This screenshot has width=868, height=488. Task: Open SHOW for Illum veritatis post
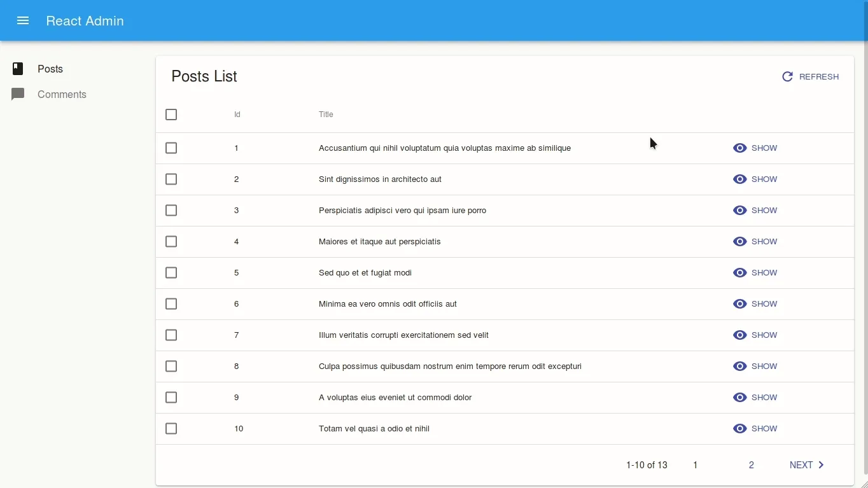[764, 335]
